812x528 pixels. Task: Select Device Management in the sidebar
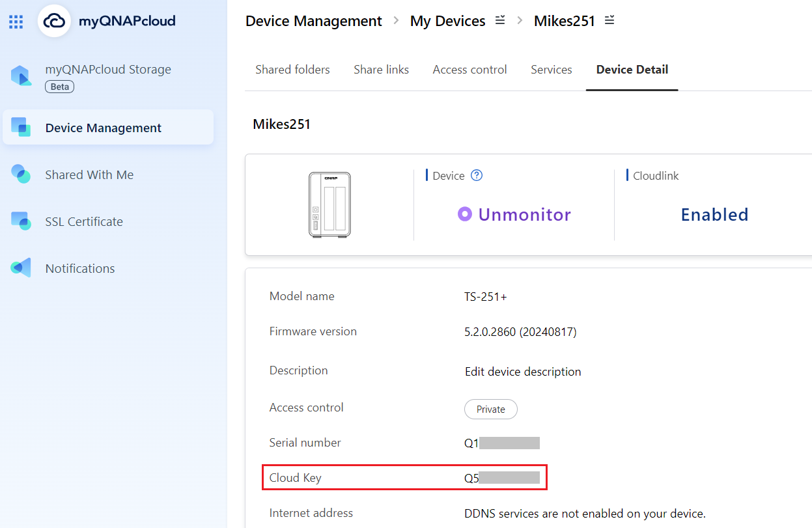click(102, 127)
